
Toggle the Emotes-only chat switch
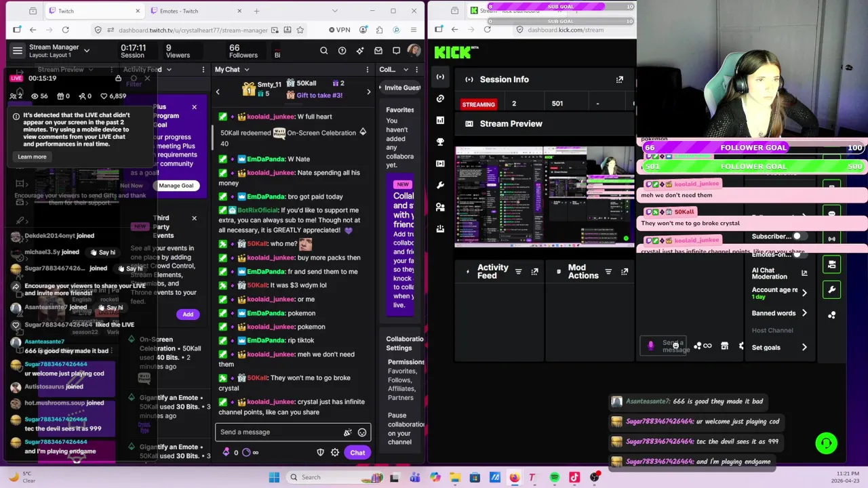point(799,254)
